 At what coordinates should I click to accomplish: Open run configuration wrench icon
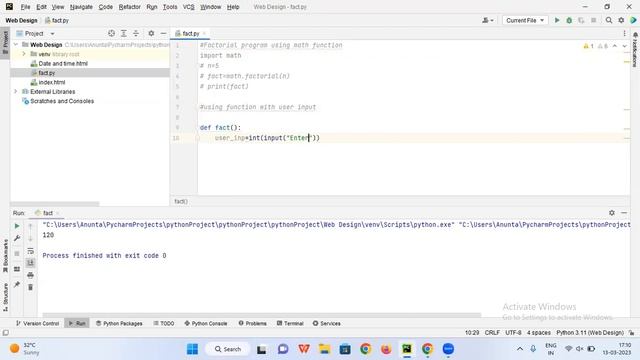coord(17,238)
